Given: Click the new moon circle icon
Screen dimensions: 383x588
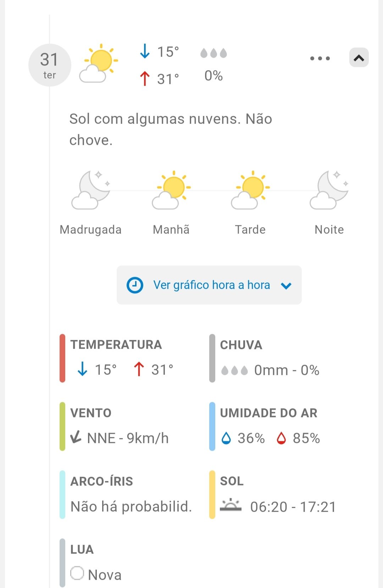Looking at the screenshot, I should tap(77, 573).
